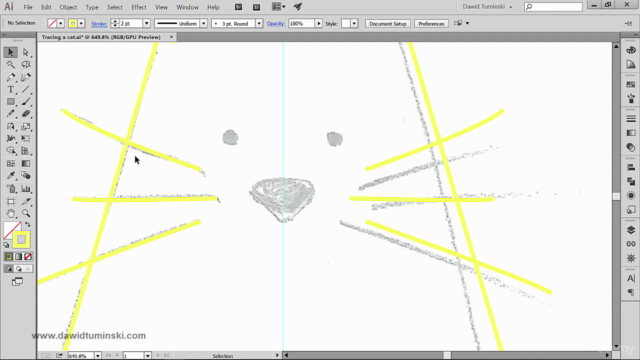Viewport: 640px width, 360px height.
Task: Select the Scale tool
Action: click(x=26, y=127)
